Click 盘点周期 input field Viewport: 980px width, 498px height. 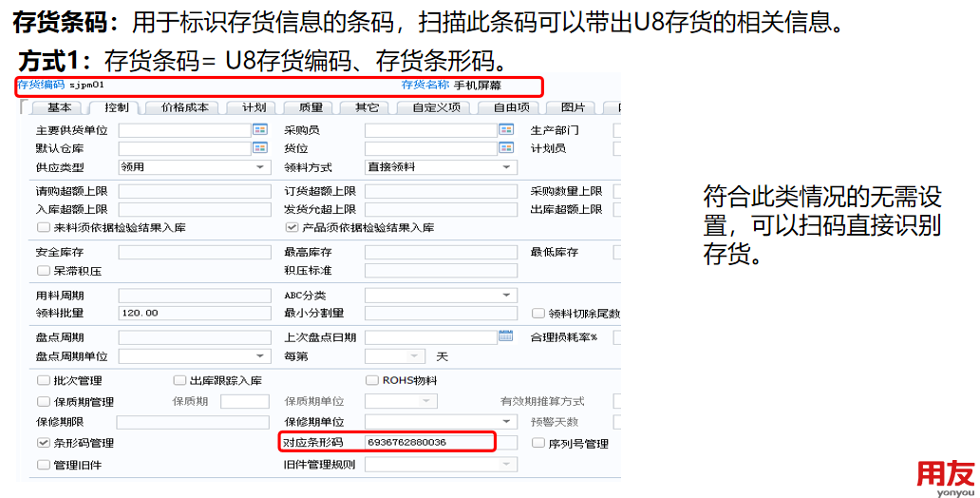click(195, 337)
